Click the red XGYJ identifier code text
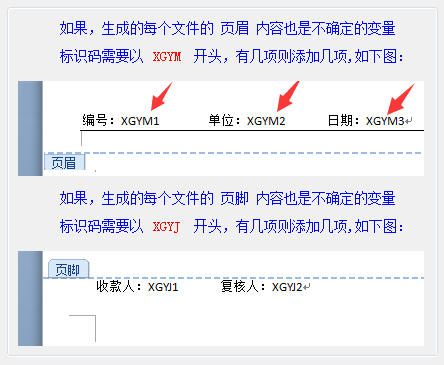 (x=166, y=227)
